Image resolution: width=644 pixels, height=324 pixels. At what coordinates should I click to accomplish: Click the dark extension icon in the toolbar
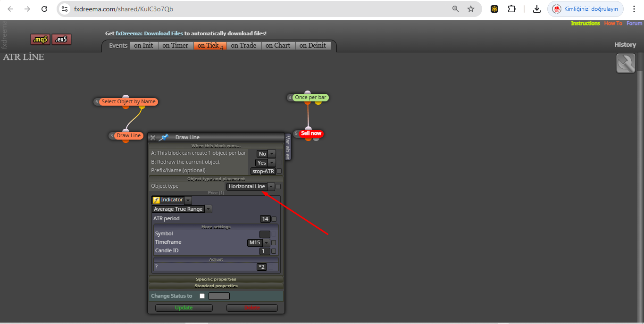coord(494,9)
